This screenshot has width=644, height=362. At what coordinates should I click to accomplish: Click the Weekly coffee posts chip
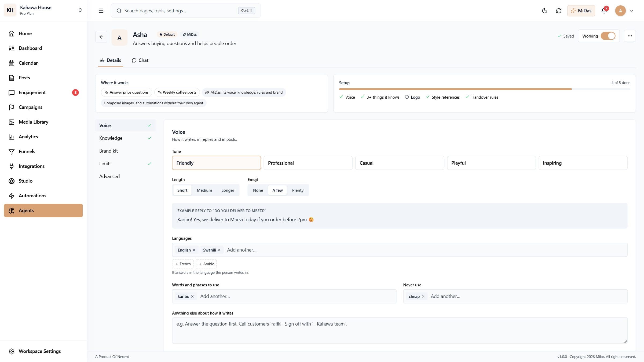177,92
